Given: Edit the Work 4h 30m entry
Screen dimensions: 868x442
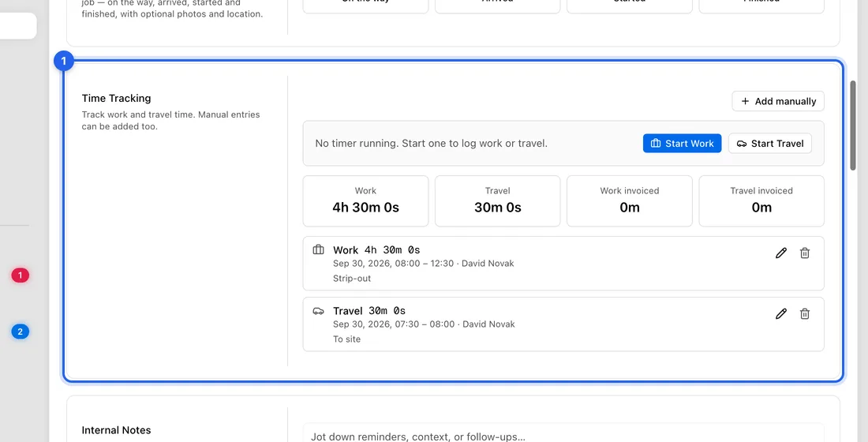Looking at the screenshot, I should pyautogui.click(x=780, y=253).
